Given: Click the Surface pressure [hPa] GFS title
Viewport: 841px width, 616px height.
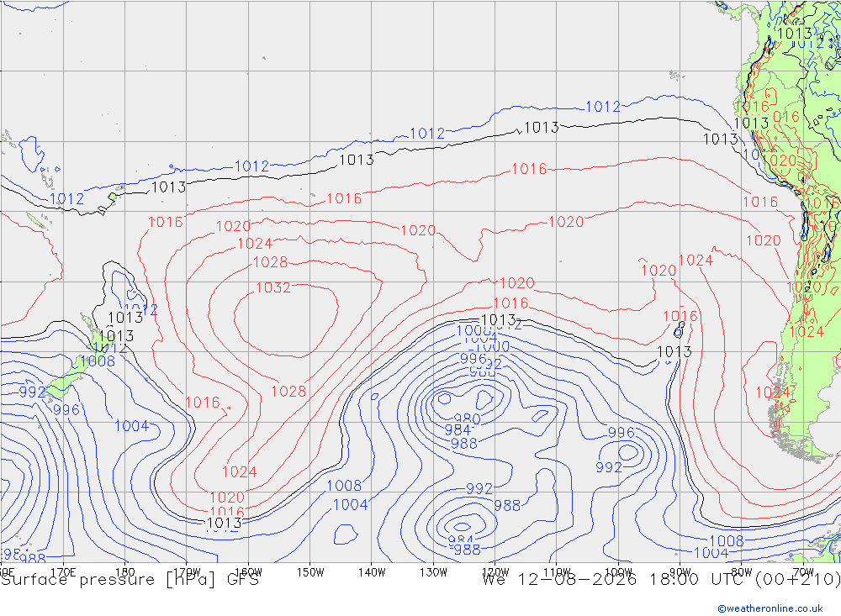Looking at the screenshot, I should point(130,580).
